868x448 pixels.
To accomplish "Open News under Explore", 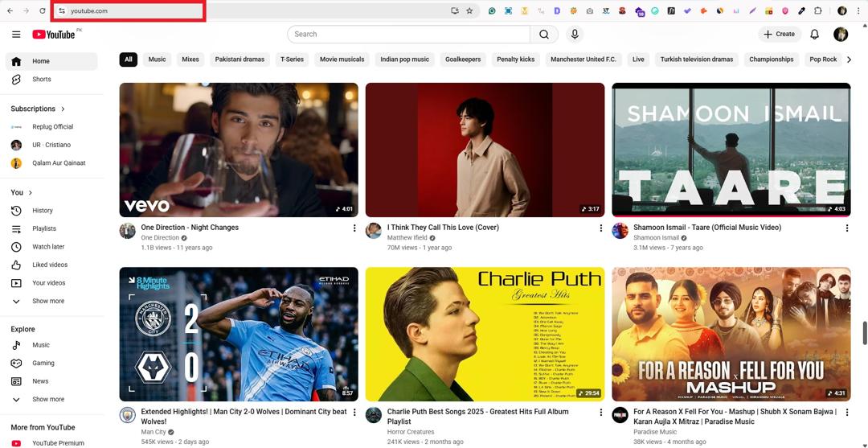I will click(51, 381).
